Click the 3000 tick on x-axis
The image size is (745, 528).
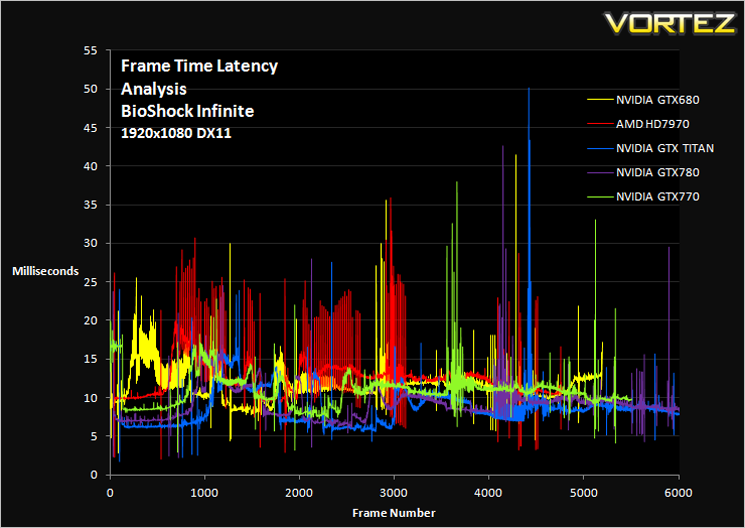point(394,493)
